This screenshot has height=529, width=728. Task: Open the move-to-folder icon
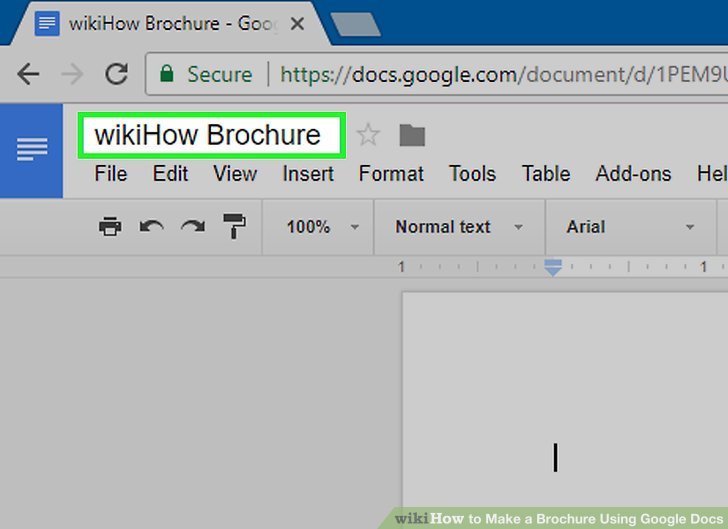pos(412,135)
